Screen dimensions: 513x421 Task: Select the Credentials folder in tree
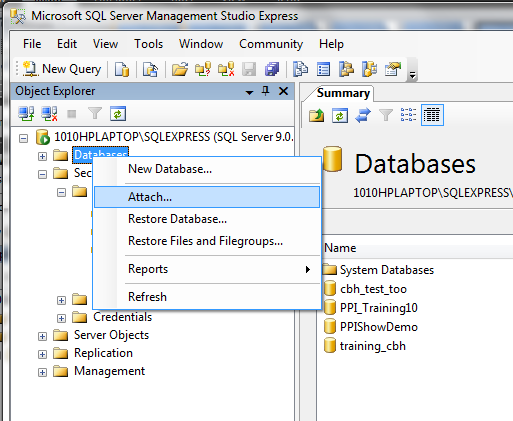pos(122,317)
